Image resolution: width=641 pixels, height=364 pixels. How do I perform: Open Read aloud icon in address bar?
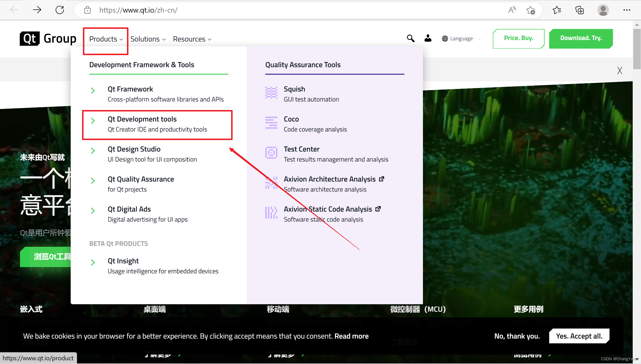click(512, 10)
